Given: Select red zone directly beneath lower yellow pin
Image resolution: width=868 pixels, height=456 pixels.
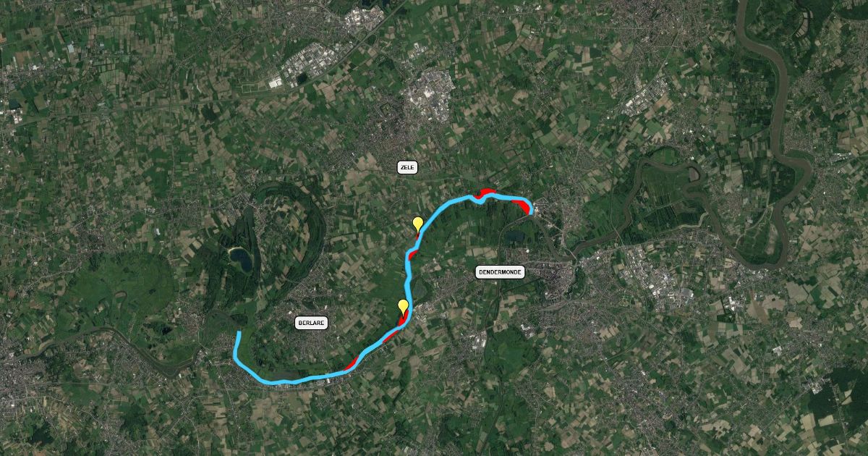Looking at the screenshot, I should tap(404, 317).
